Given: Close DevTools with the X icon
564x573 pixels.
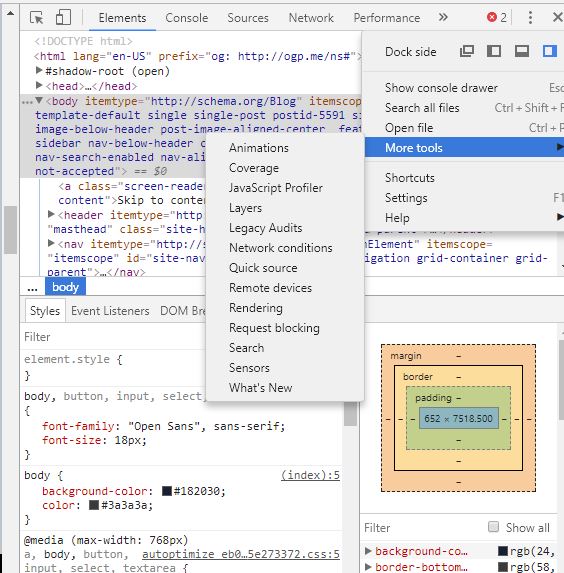Looking at the screenshot, I should pyautogui.click(x=557, y=17).
